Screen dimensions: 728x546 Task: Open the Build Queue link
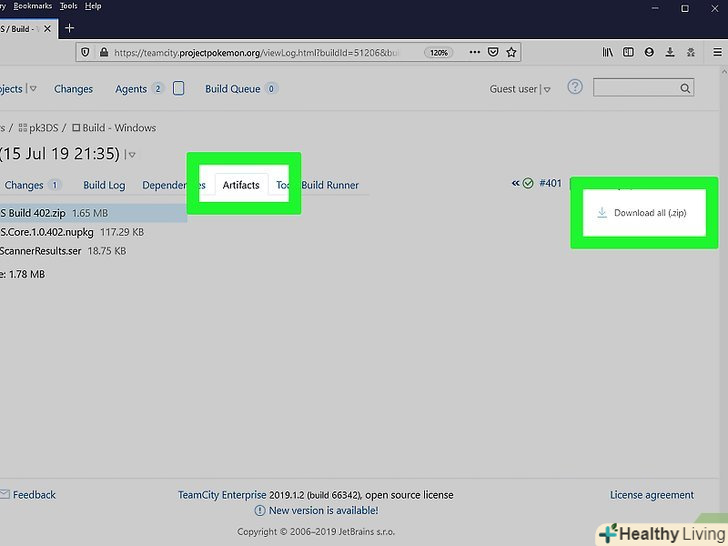pos(233,89)
